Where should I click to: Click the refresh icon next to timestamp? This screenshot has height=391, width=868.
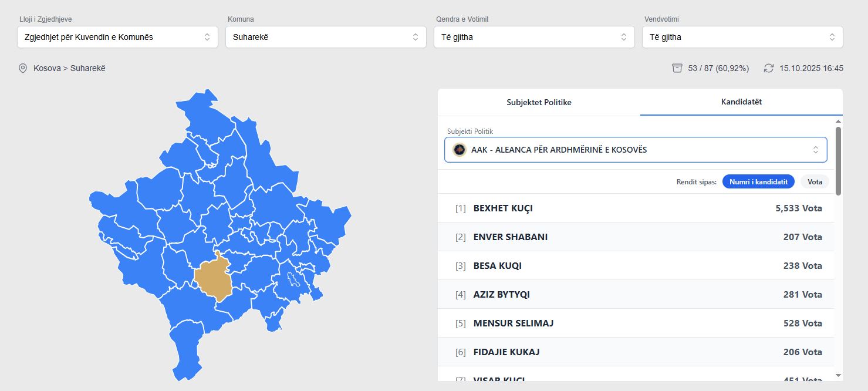click(x=769, y=68)
